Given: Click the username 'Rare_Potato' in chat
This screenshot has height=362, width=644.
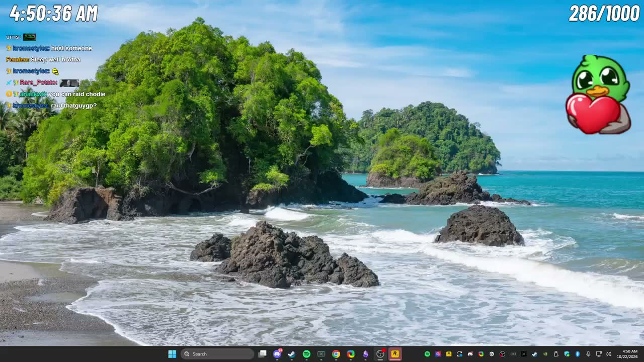Looking at the screenshot, I should pyautogui.click(x=39, y=82).
